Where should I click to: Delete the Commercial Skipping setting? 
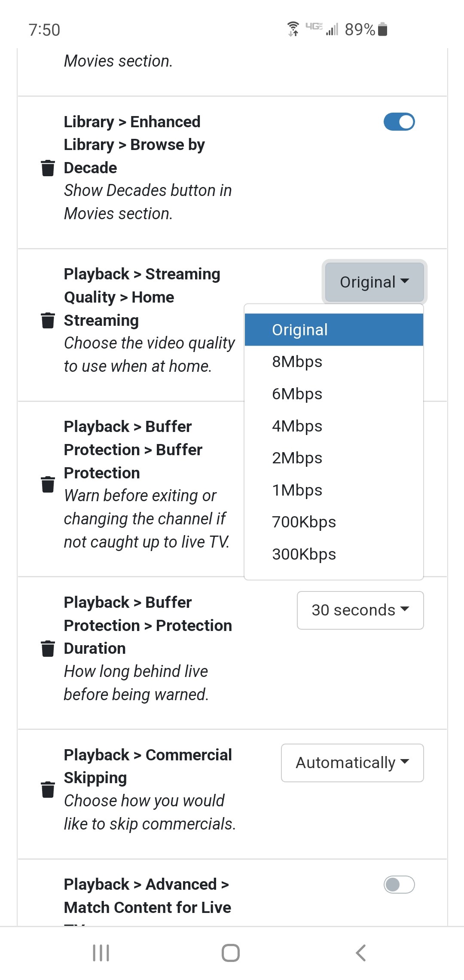pos(48,790)
